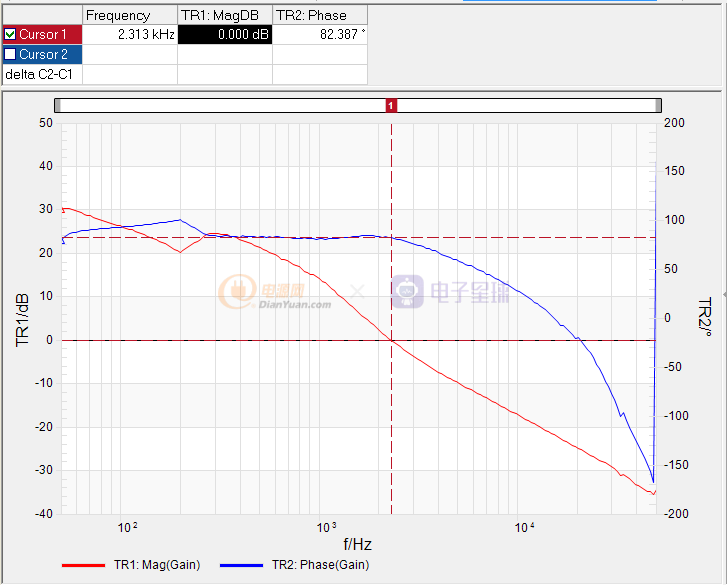Screen dimensions: 727x585
Task: Select the 0.000 dB magnitude cell
Action: (x=225, y=34)
